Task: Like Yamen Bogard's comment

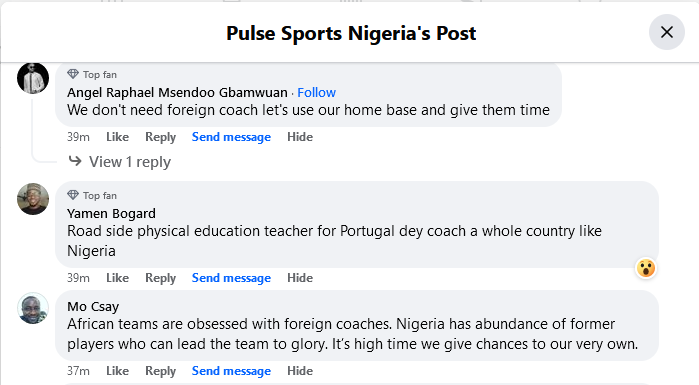Action: (117, 278)
